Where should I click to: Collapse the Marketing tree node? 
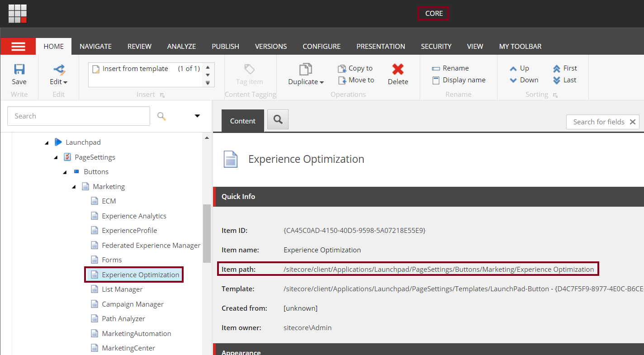pyautogui.click(x=74, y=186)
